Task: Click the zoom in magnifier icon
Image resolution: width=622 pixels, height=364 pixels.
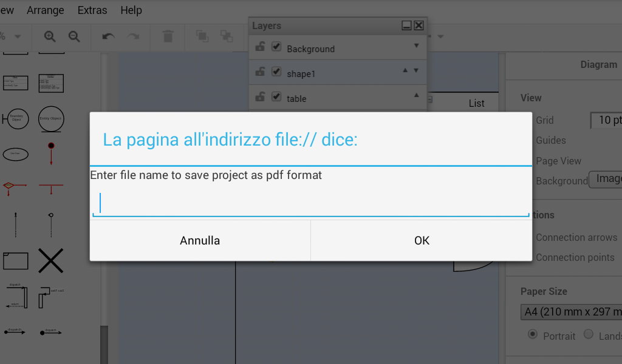Action: [x=50, y=36]
